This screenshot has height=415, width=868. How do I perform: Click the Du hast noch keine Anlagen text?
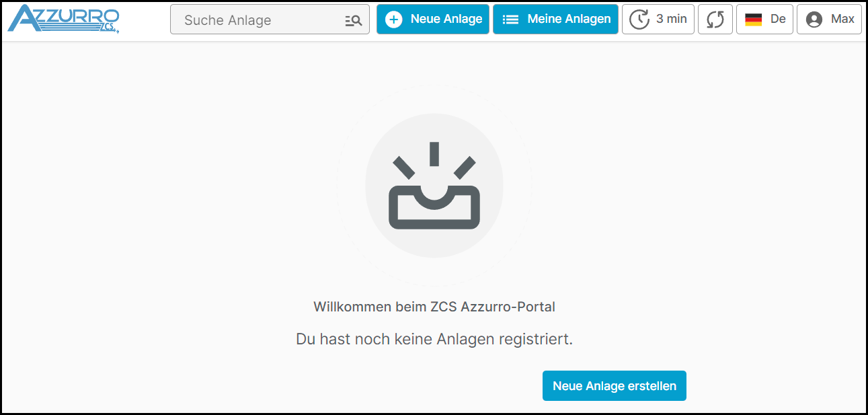(x=434, y=339)
